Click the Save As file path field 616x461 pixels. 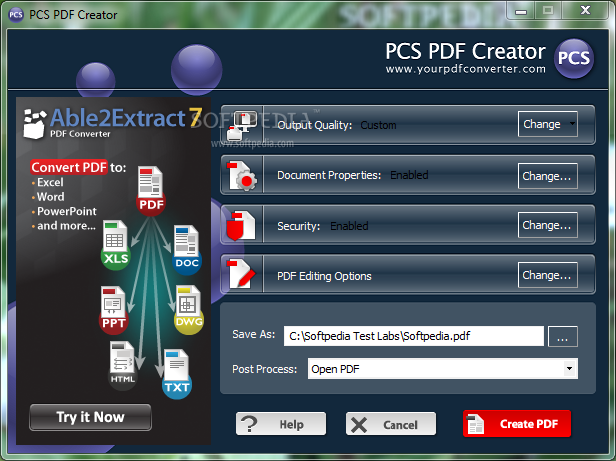pos(414,336)
